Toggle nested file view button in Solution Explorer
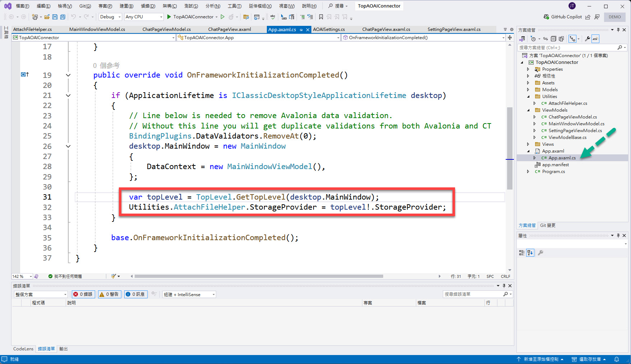Viewport: 631px width, 364px height. click(x=572, y=39)
